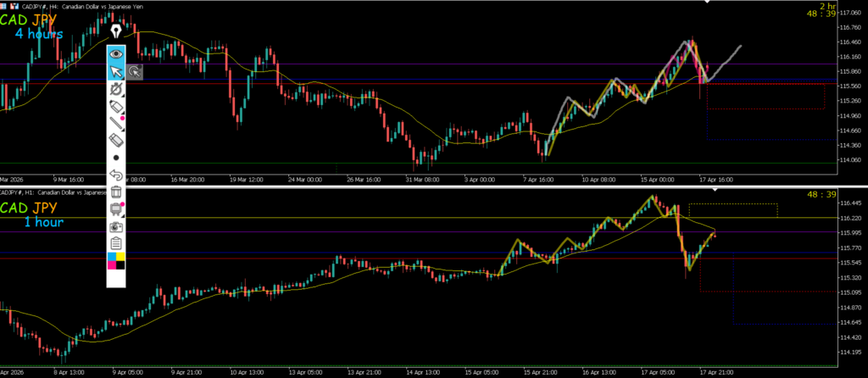Click the pen nib logo atop the toolbar
The image size is (868, 378).
pos(115,31)
